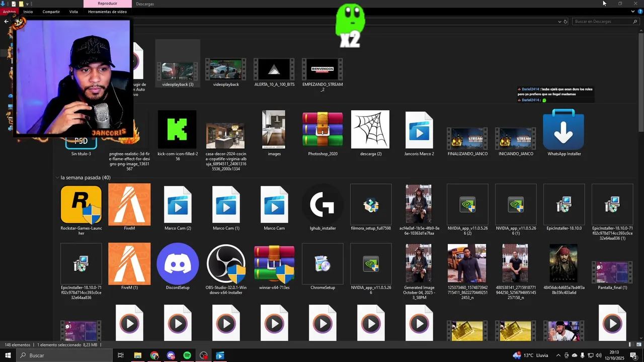644x362 pixels.
Task: Select the Marco Cam (1) video file
Action: [x=226, y=204]
